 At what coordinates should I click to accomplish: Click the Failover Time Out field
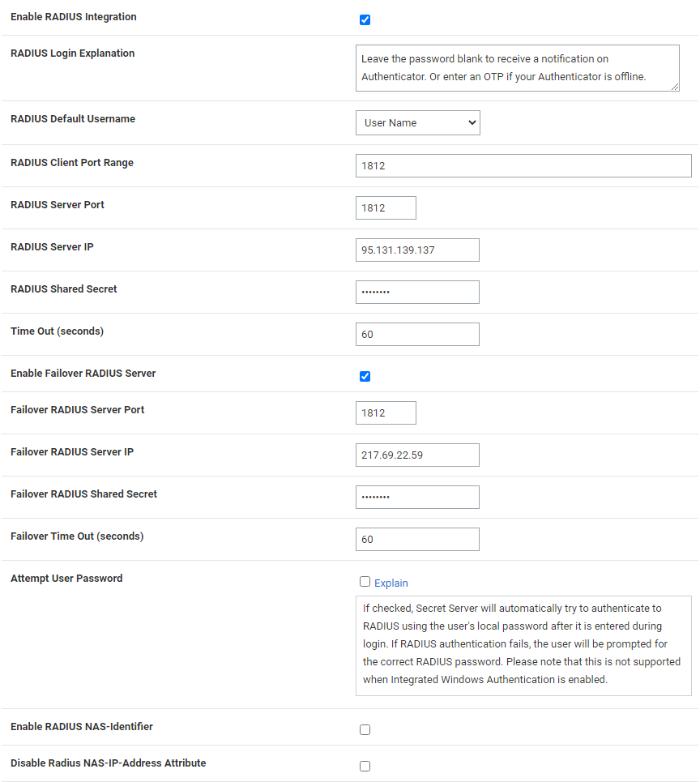(417, 539)
